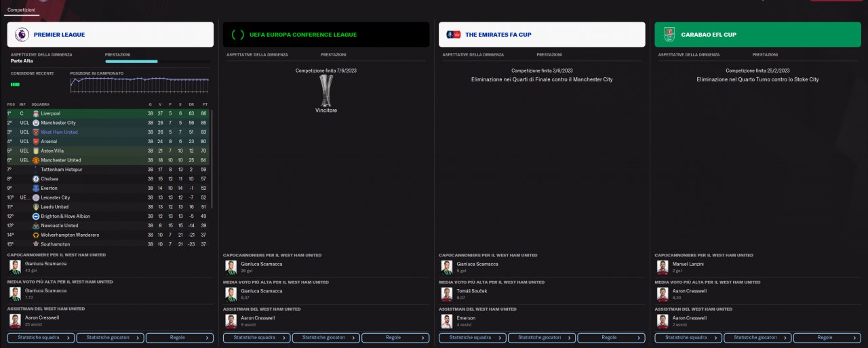Open Gianluca Scamacca portrait under Premier League top scorer
This screenshot has height=348, width=868.
15,266
